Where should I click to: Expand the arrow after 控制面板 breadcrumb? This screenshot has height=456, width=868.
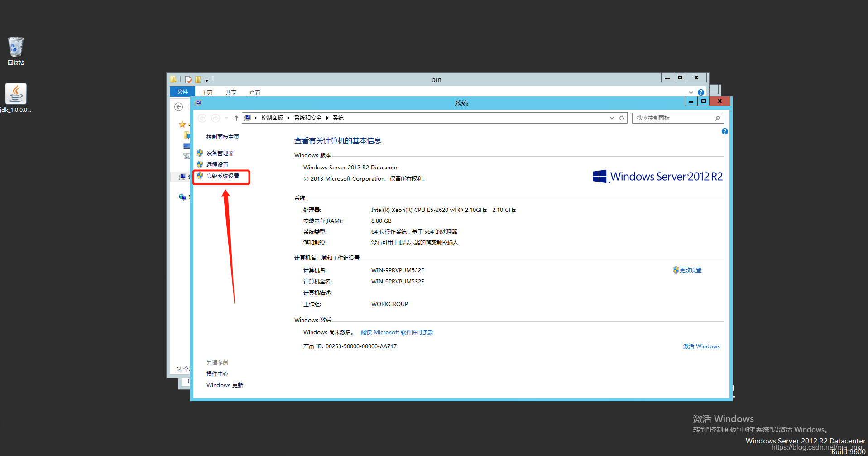coord(288,118)
